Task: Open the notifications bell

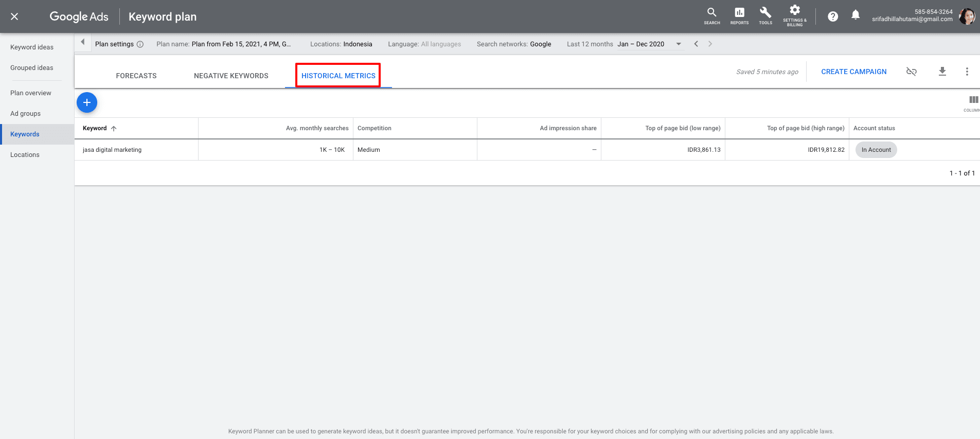Action: 856,15
